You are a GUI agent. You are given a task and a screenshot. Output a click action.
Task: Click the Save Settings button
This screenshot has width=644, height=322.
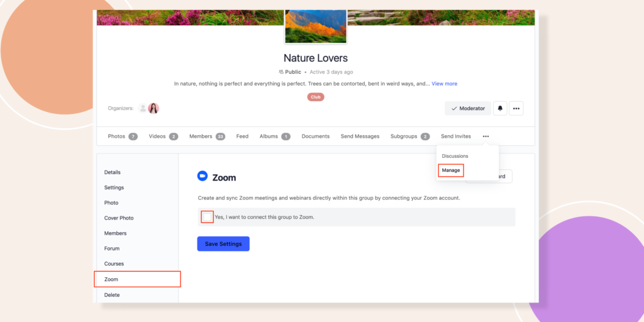coord(223,244)
